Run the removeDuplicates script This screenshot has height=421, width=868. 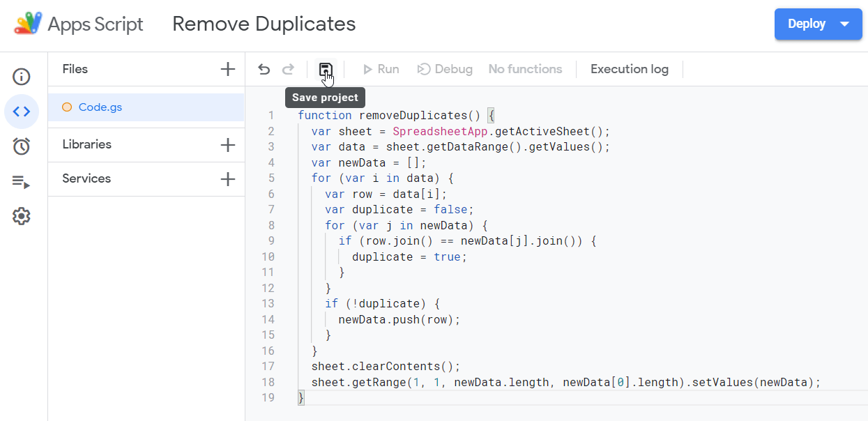380,68
